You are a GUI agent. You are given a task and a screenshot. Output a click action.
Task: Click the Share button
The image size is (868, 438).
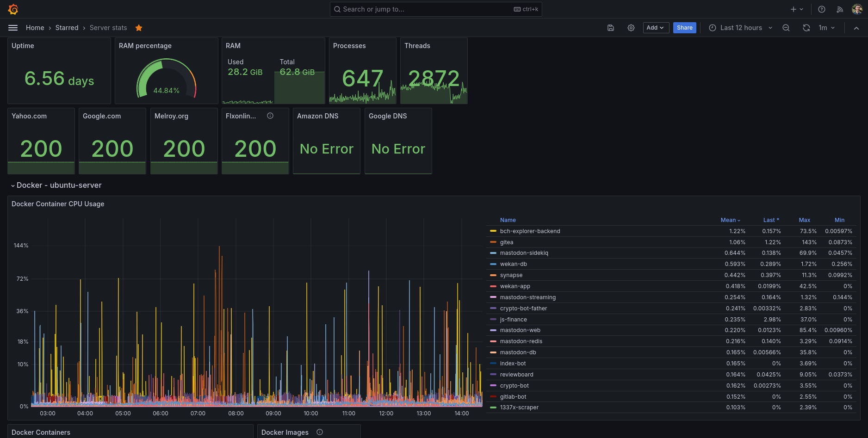click(x=684, y=28)
